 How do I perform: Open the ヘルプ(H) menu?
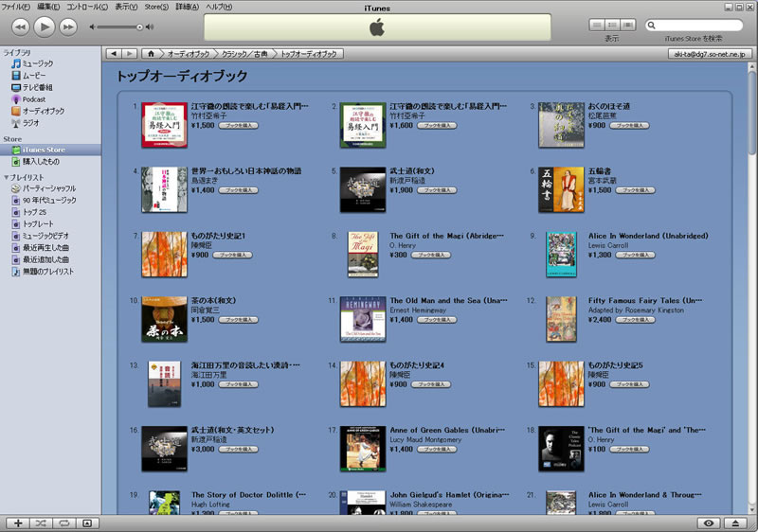point(219,7)
